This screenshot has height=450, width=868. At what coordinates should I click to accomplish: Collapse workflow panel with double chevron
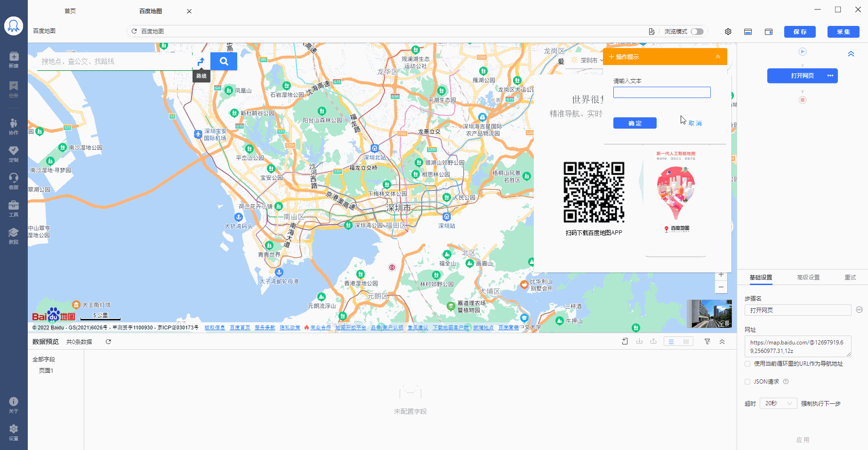pyautogui.click(x=851, y=54)
